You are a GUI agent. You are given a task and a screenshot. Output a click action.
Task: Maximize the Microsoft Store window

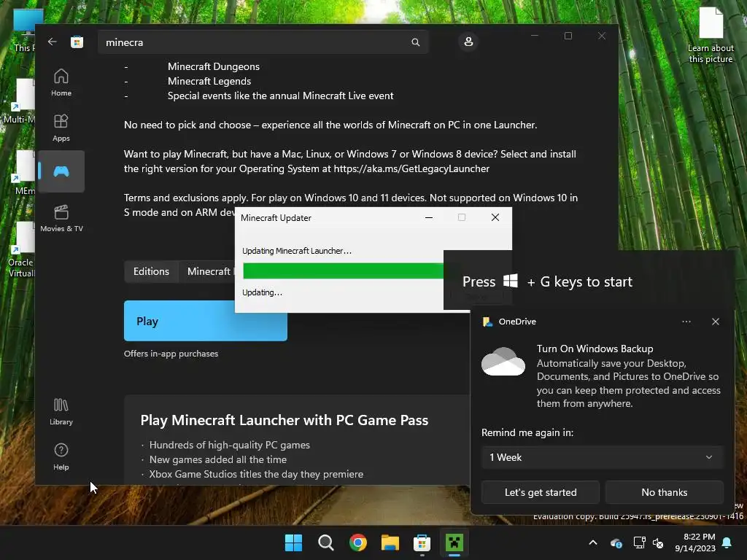[568, 36]
